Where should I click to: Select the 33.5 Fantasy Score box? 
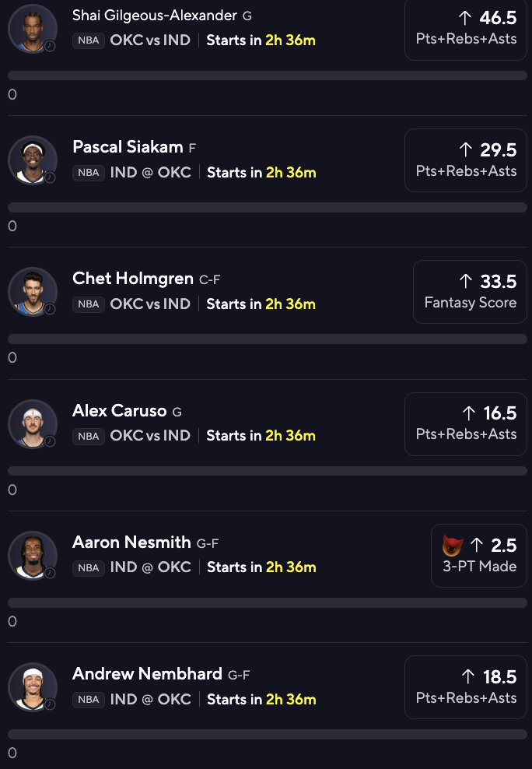470,292
